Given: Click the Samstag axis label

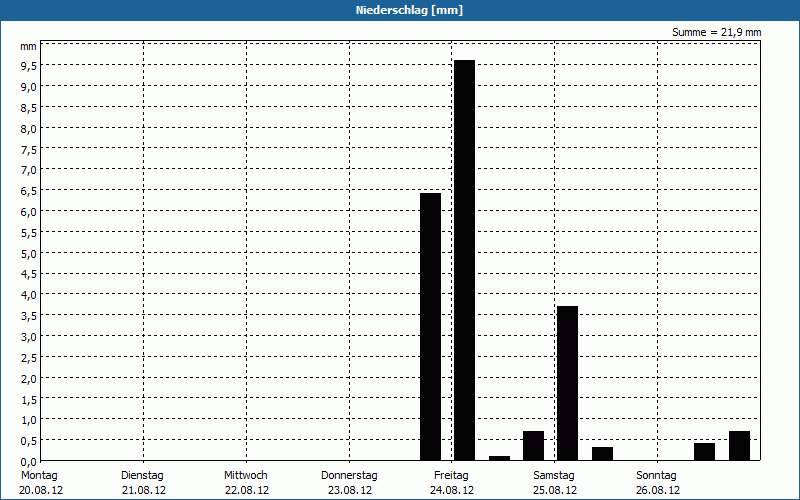Looking at the screenshot, I should tap(554, 475).
